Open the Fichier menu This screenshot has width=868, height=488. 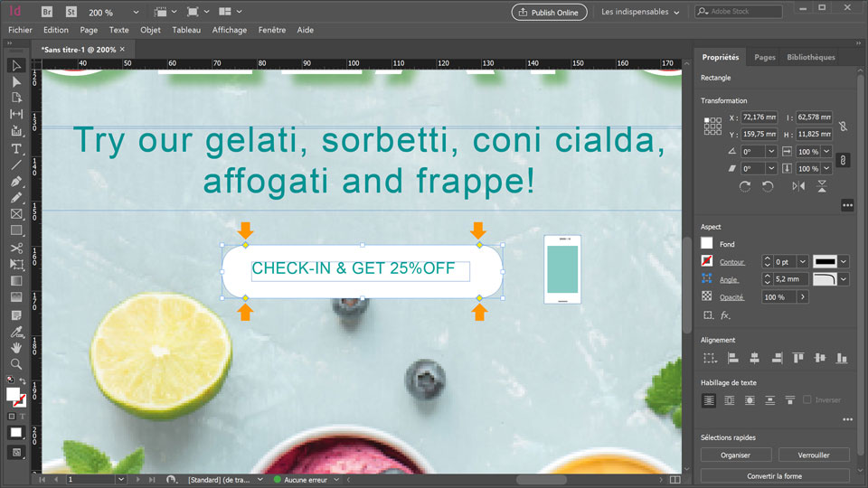20,30
